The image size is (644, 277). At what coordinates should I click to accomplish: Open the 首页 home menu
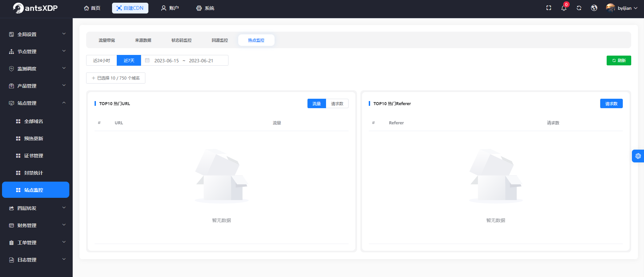point(92,8)
